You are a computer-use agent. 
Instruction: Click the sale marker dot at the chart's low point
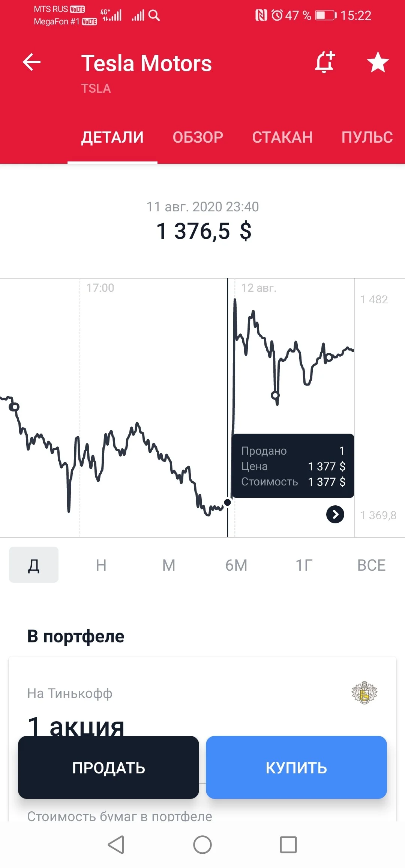[x=228, y=502]
